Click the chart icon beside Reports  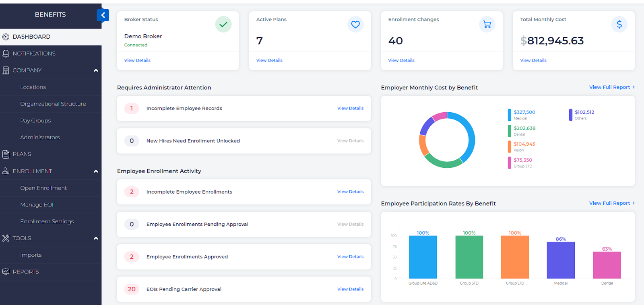(x=6, y=272)
